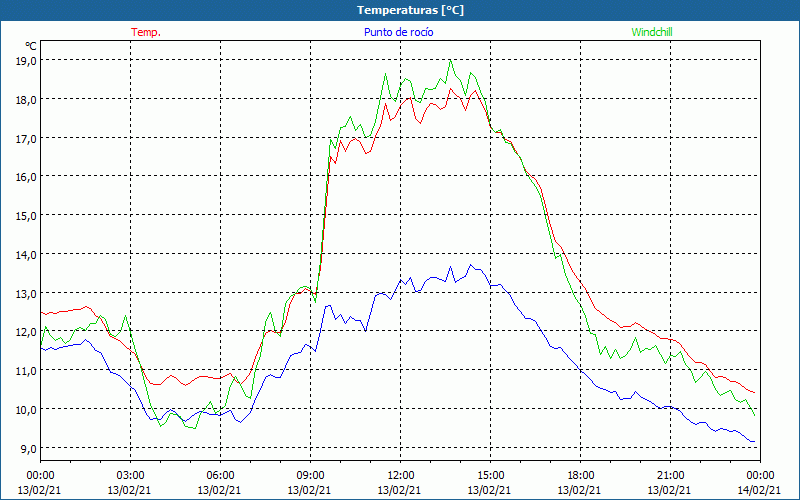
Task: Click the 18,0 y-axis value
Action: [27, 99]
